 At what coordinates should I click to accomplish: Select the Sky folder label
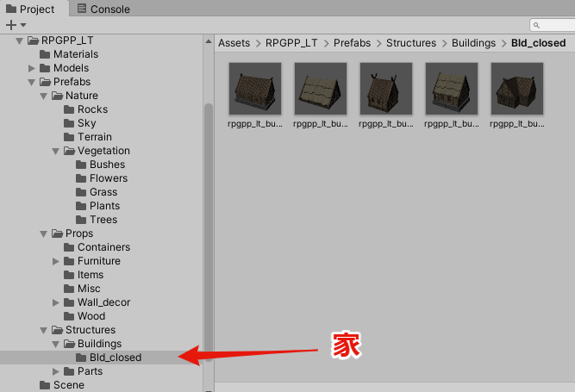[86, 123]
